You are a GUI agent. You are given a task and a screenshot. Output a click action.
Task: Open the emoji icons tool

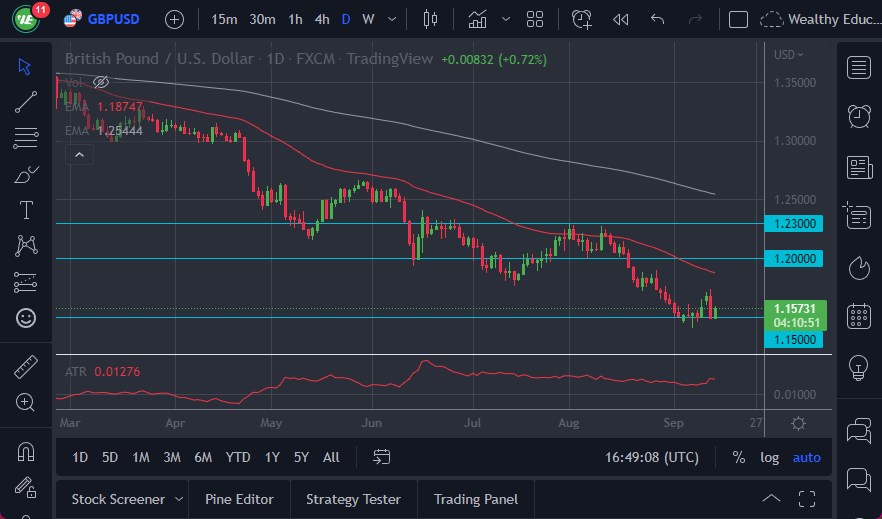pyautogui.click(x=26, y=319)
